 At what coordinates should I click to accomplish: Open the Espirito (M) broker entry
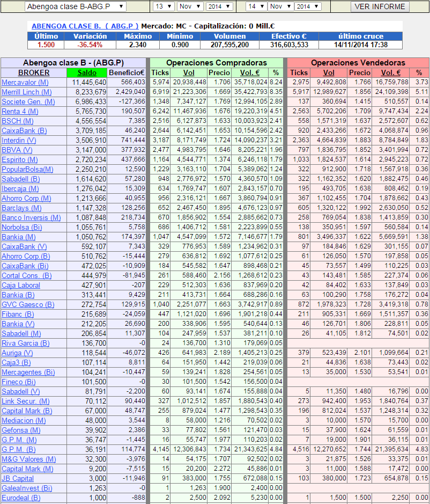tap(19, 159)
